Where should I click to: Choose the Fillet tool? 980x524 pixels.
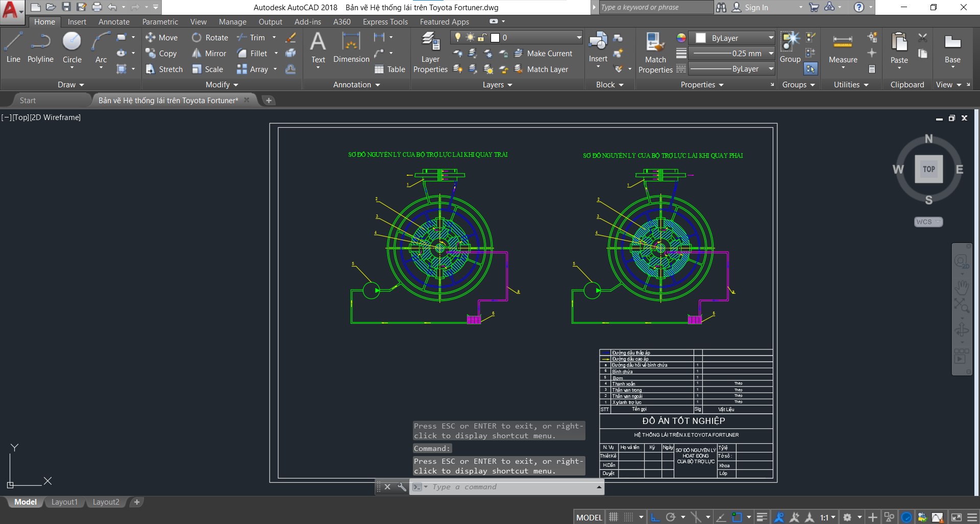click(x=252, y=53)
